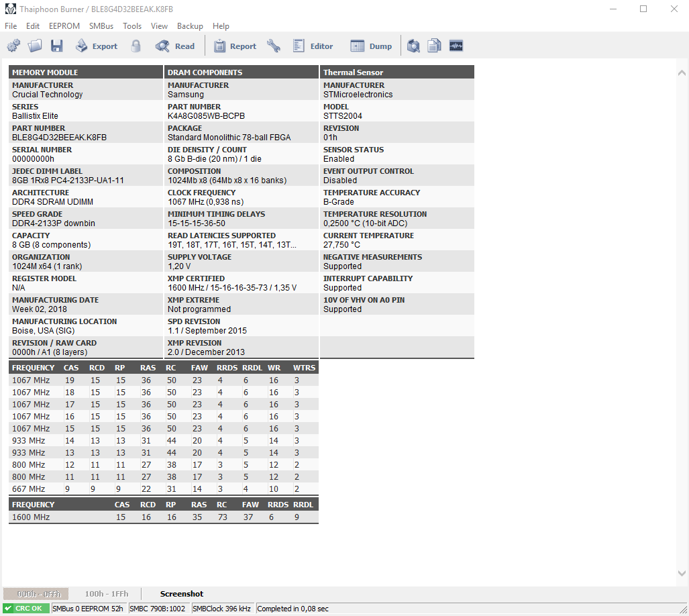Click the Week 02, 2018 manufacturing date

pyautogui.click(x=40, y=309)
